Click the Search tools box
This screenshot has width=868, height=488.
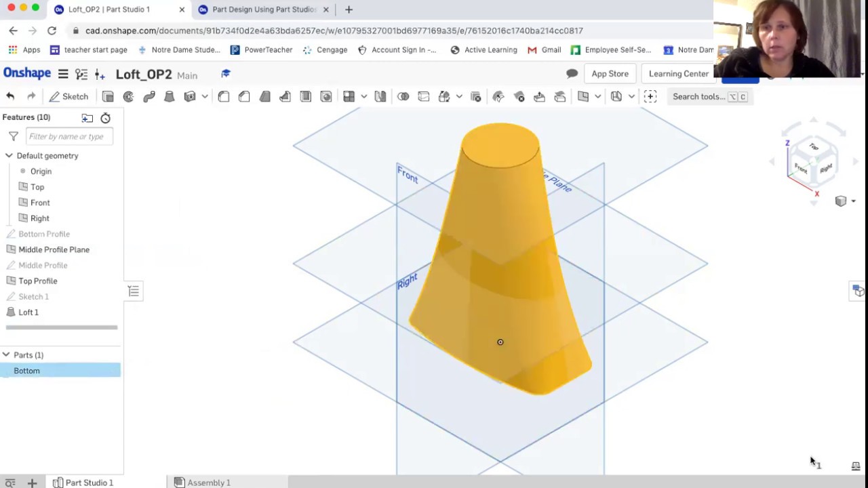click(x=709, y=96)
